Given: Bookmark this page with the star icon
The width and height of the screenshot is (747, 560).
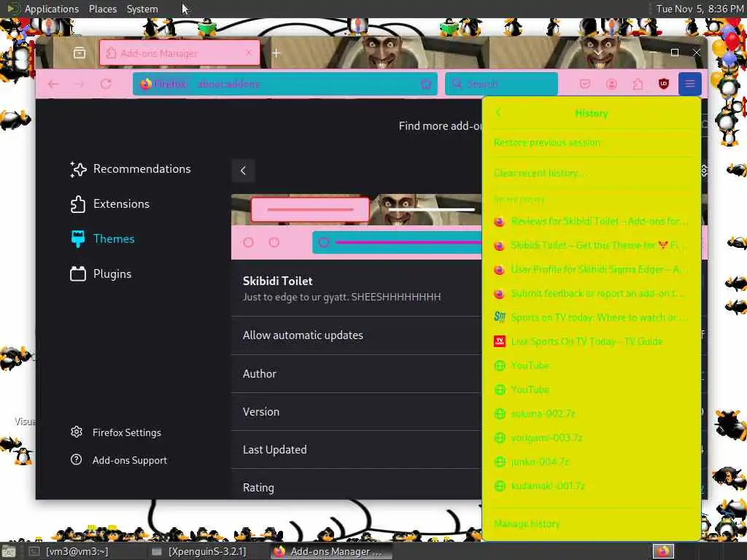Looking at the screenshot, I should tap(426, 85).
